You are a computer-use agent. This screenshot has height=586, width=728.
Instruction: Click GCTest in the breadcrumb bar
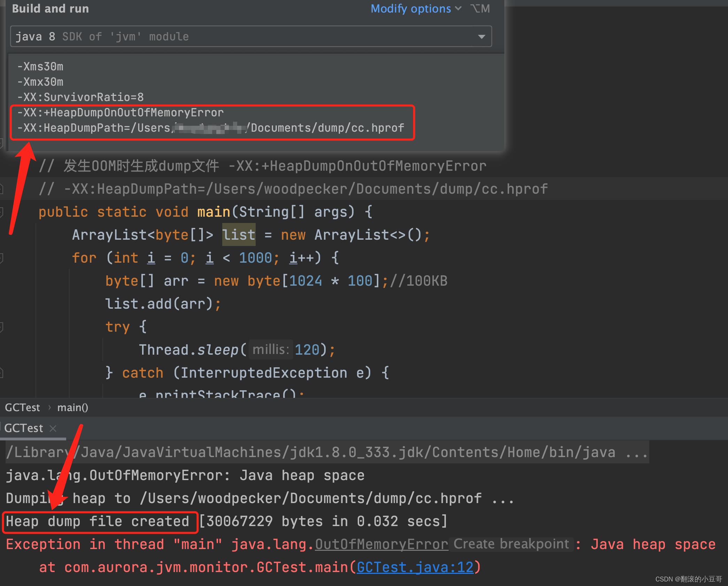23,407
